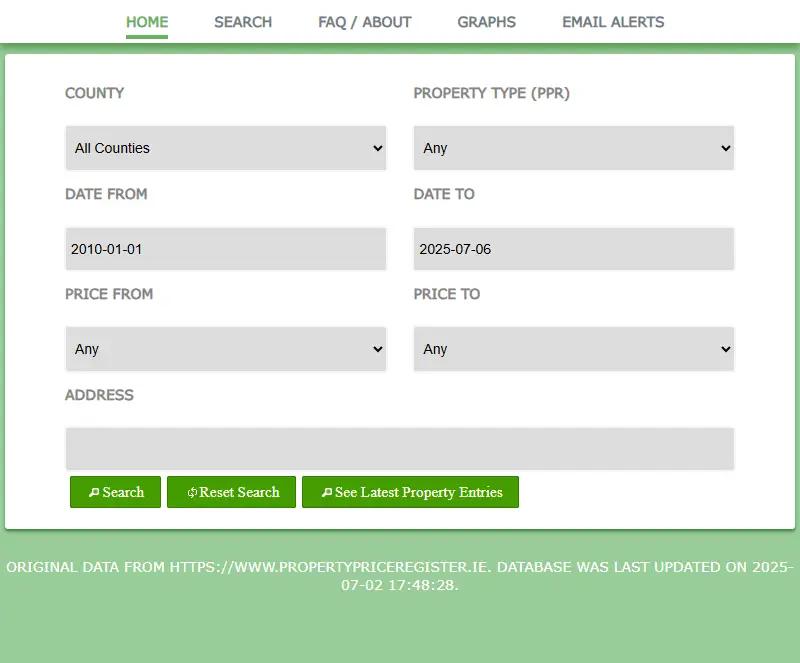The height and width of the screenshot is (663, 800).
Task: Click See Latest Property Entries button
Action: (410, 492)
